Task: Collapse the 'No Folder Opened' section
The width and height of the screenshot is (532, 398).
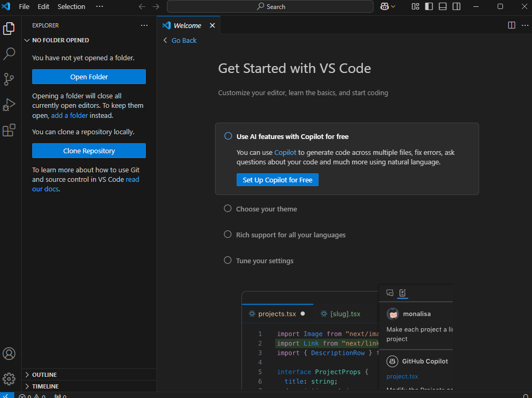Action: tap(27, 40)
